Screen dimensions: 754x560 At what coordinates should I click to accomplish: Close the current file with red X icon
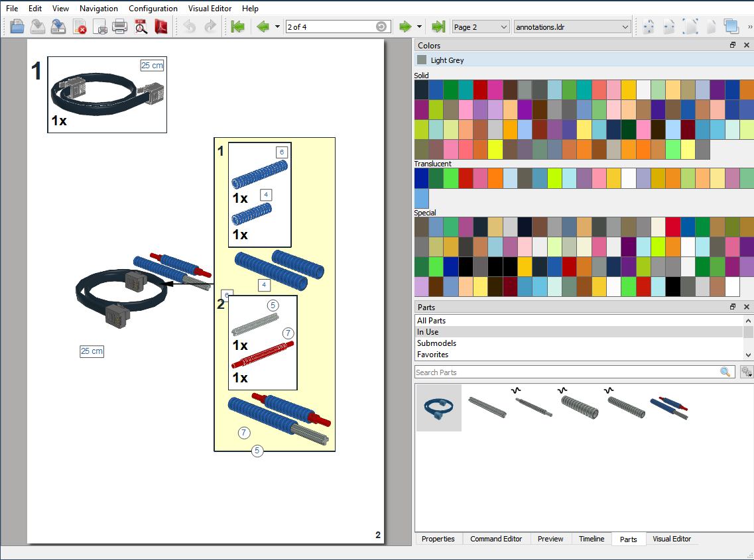click(80, 27)
